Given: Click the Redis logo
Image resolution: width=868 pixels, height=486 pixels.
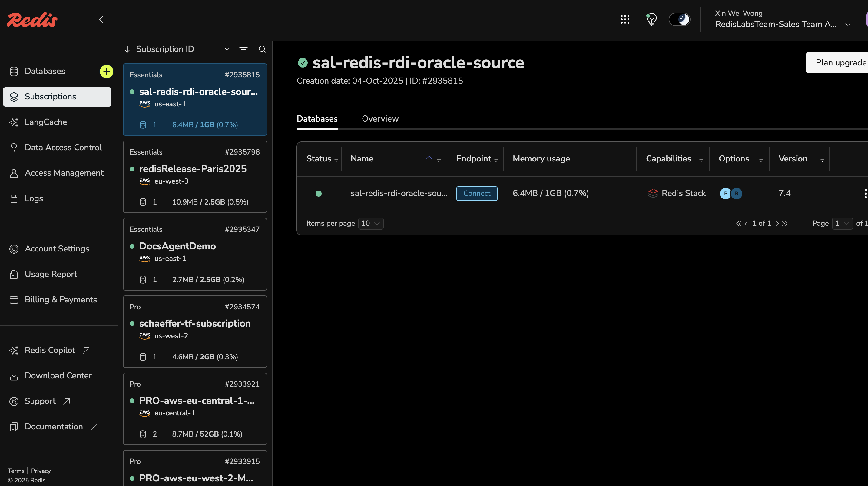Looking at the screenshot, I should pyautogui.click(x=32, y=20).
